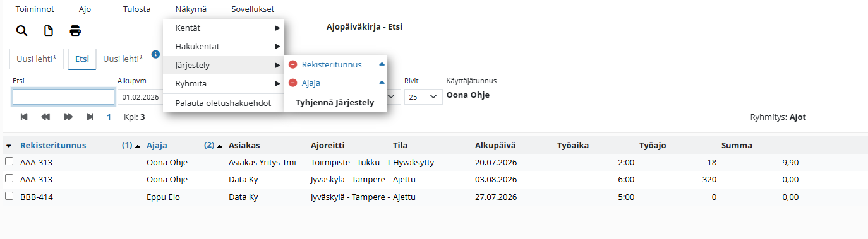The width and height of the screenshot is (868, 239).
Task: Click the Alkupvm. date field 01.02.2026
Action: (x=140, y=97)
